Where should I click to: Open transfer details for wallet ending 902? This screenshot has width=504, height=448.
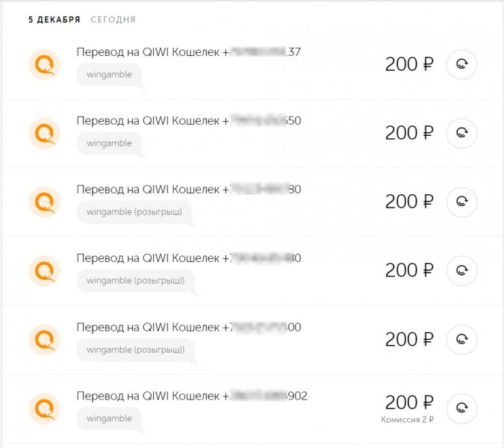[x=191, y=396]
